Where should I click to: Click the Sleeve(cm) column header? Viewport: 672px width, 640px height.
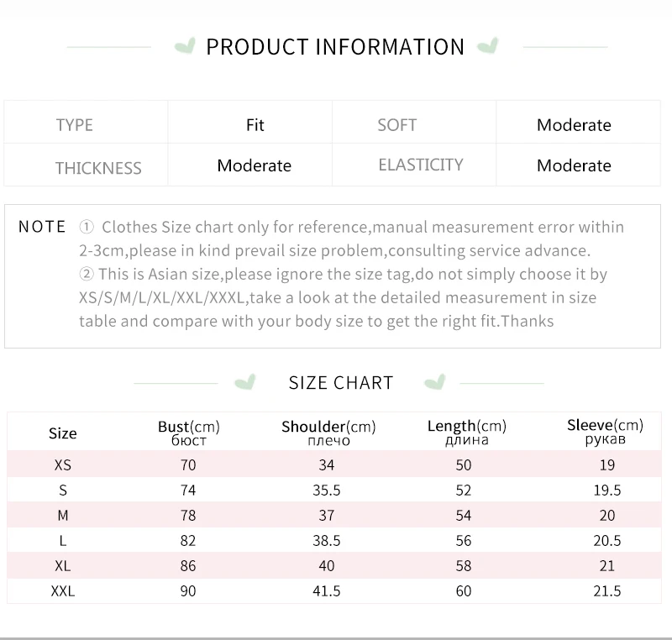pos(605,432)
